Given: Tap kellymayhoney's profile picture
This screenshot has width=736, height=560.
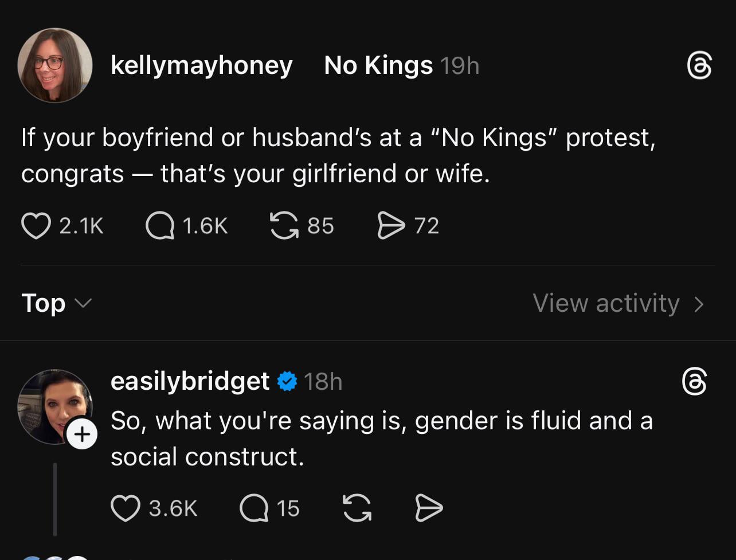Looking at the screenshot, I should [x=55, y=65].
